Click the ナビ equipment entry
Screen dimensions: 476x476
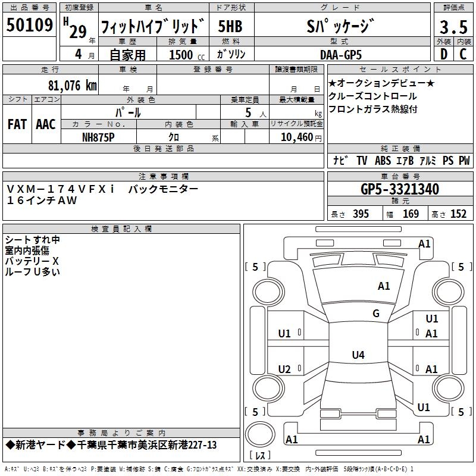(340, 160)
